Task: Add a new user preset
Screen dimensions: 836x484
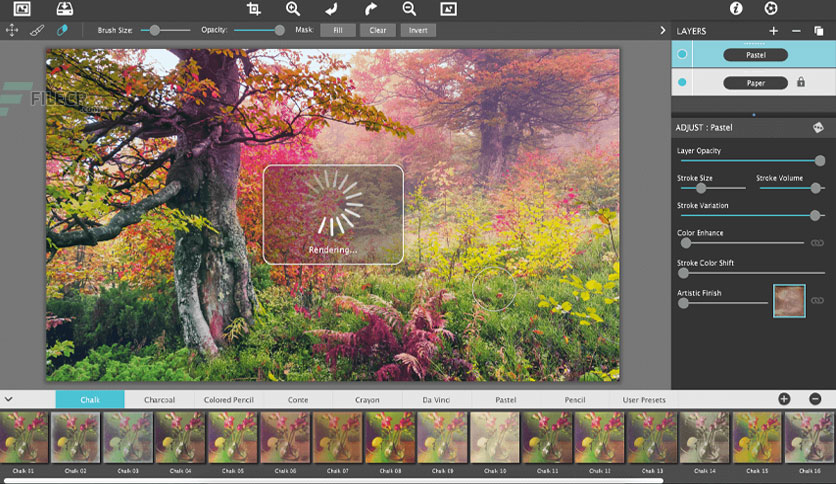Action: click(784, 399)
